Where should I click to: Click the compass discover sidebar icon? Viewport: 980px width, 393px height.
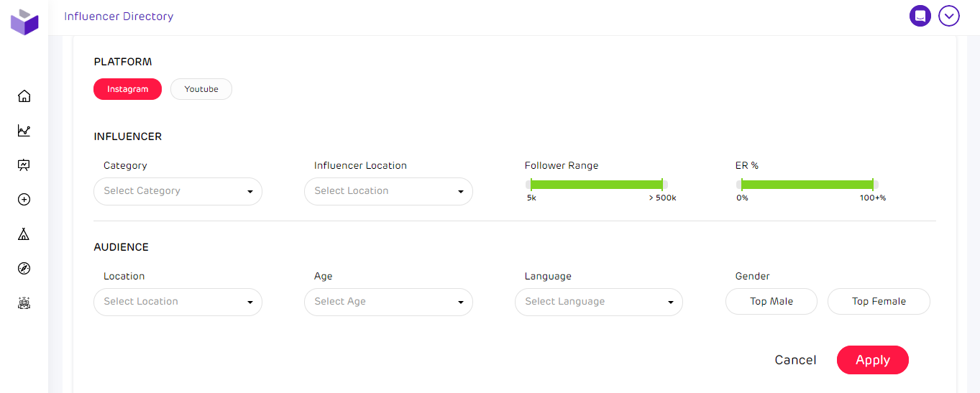pos(24,269)
